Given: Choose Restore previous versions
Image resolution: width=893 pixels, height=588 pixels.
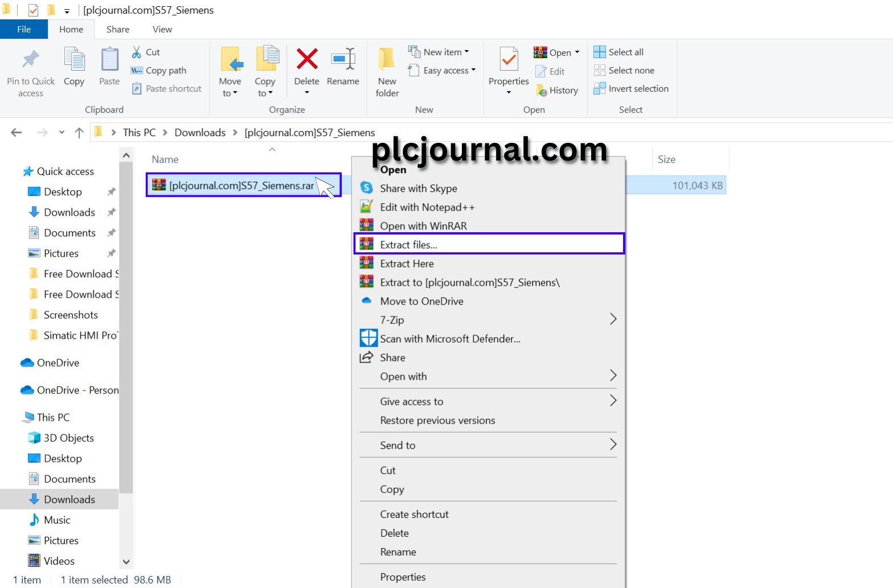Looking at the screenshot, I should click(489, 420).
